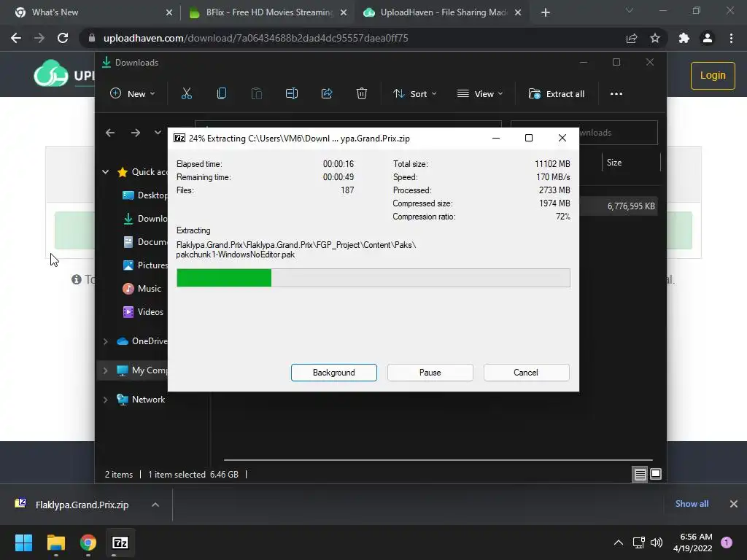Screen dimensions: 747x560
Task: Click the Rename icon in Downloads toolbar
Action: click(x=292, y=94)
